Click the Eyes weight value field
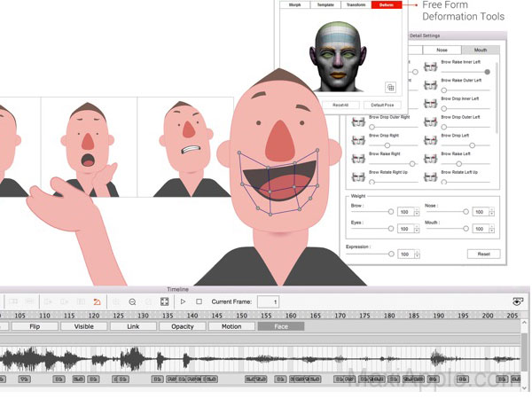The image size is (532, 399). pyautogui.click(x=405, y=229)
